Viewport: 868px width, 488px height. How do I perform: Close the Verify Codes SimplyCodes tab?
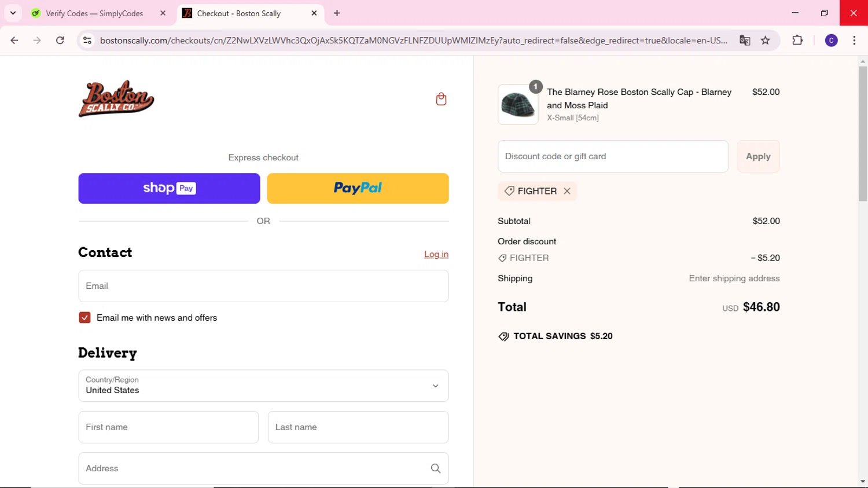(163, 13)
